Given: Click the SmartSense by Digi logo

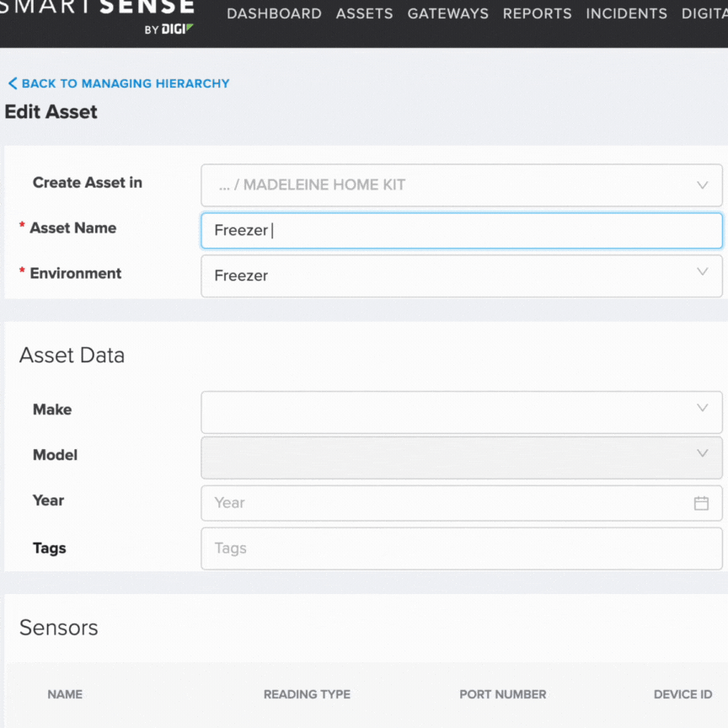Looking at the screenshot, I should pos(97,18).
